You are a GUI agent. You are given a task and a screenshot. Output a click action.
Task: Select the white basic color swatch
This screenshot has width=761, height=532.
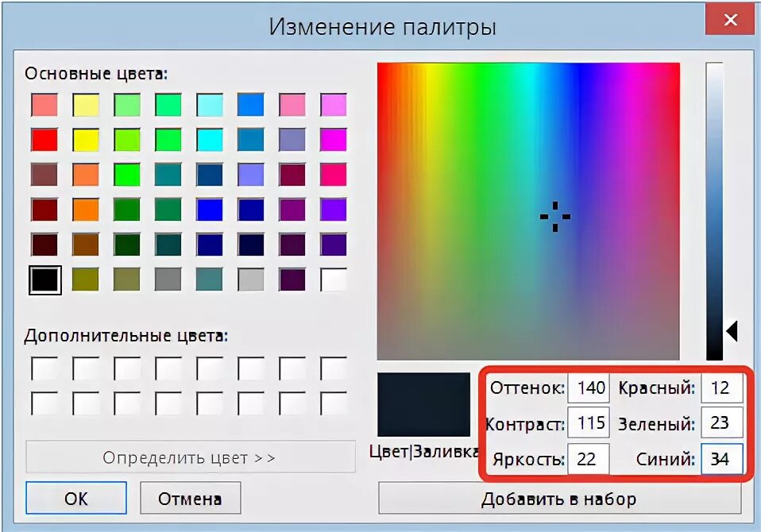334,279
